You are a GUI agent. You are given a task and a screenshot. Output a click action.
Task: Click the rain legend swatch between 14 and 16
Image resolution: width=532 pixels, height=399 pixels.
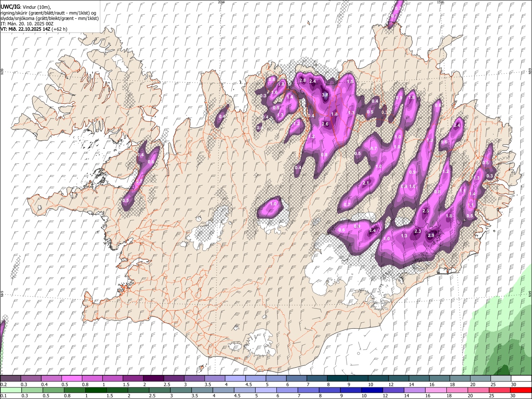click(x=414, y=390)
